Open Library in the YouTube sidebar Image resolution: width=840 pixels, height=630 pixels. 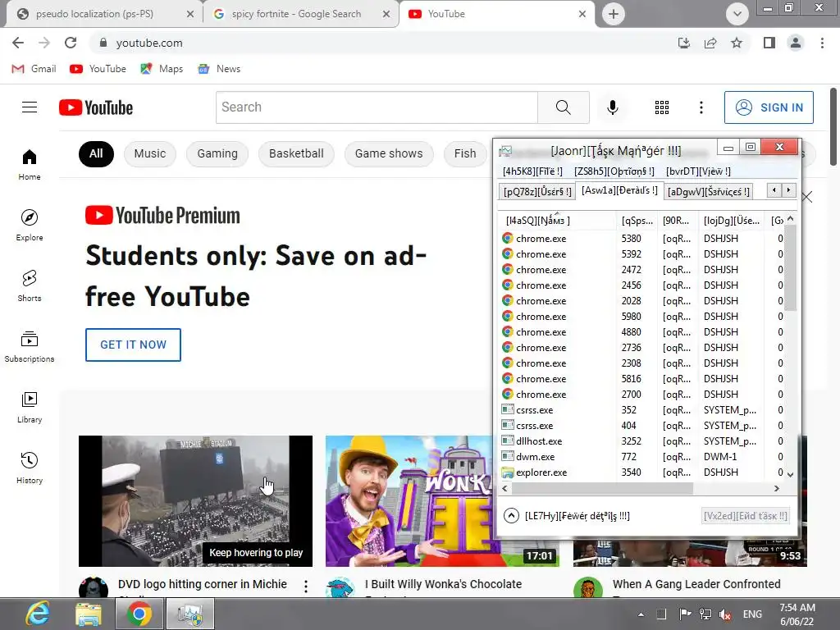(30, 407)
